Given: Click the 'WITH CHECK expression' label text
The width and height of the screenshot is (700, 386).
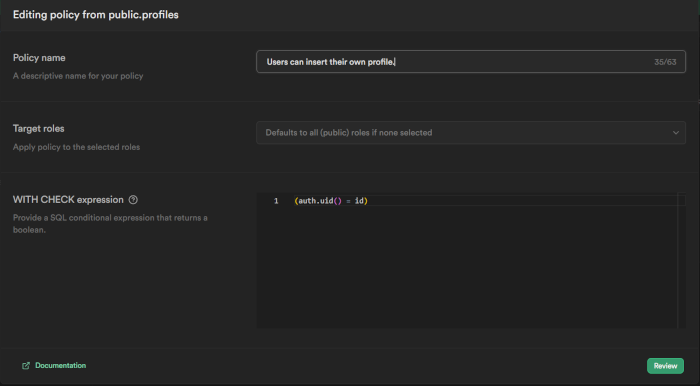Looking at the screenshot, I should tap(68, 200).
